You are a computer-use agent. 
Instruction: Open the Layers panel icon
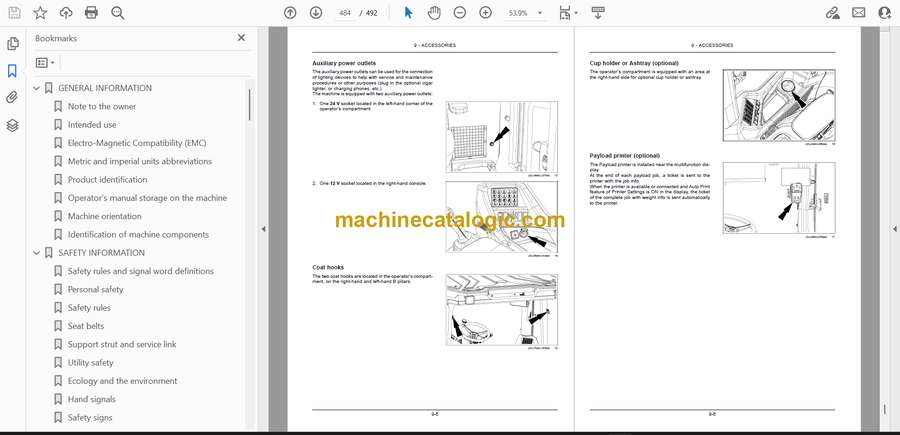tap(13, 125)
